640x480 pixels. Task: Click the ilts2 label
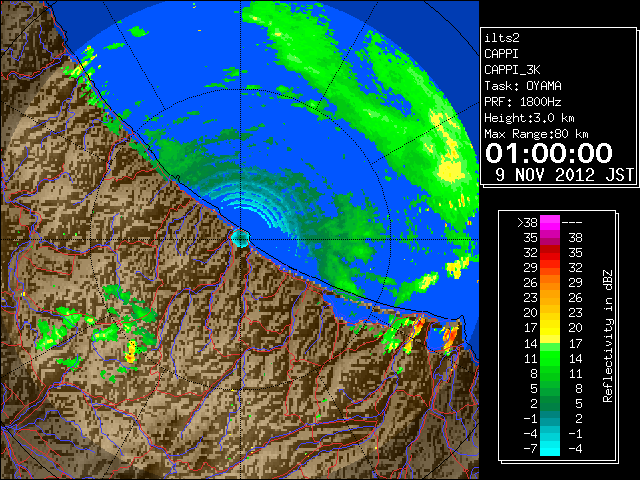502,38
